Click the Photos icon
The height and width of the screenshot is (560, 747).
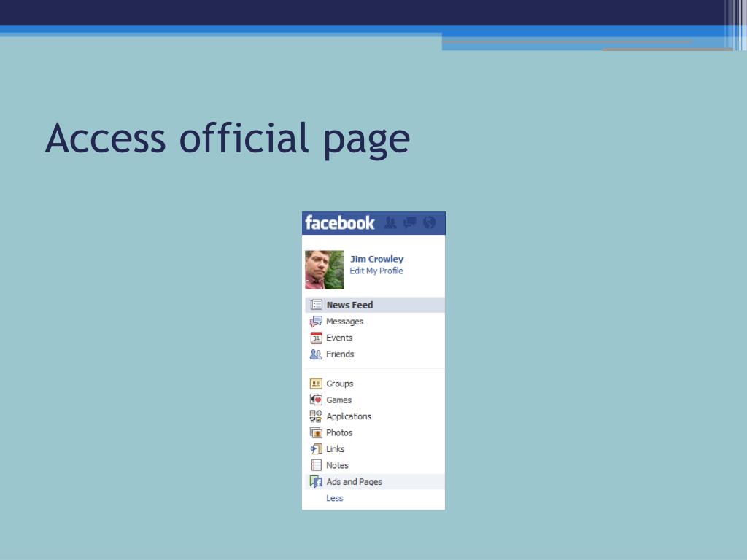(316, 432)
